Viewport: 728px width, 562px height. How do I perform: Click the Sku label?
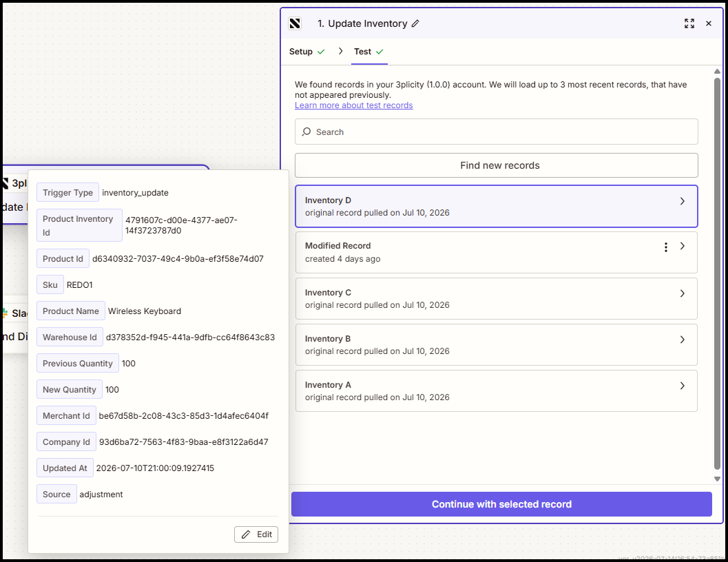pyautogui.click(x=50, y=284)
